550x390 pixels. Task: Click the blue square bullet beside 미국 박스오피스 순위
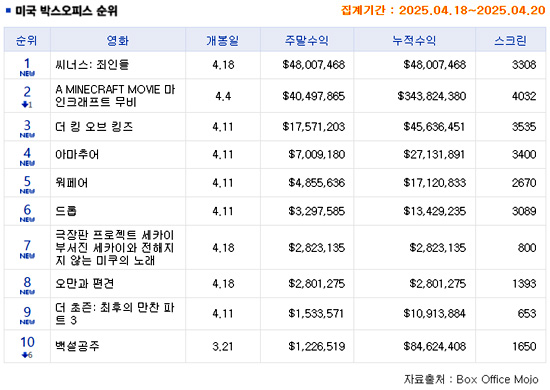(9, 11)
